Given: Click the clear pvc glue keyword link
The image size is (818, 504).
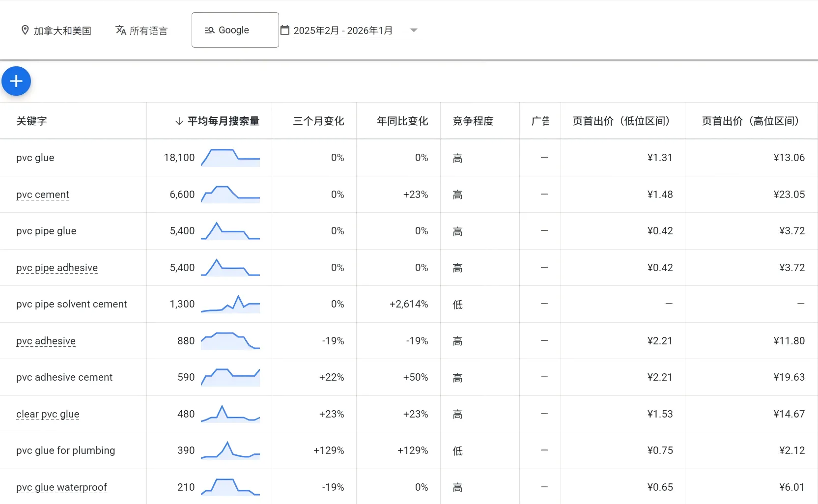Looking at the screenshot, I should click(48, 414).
